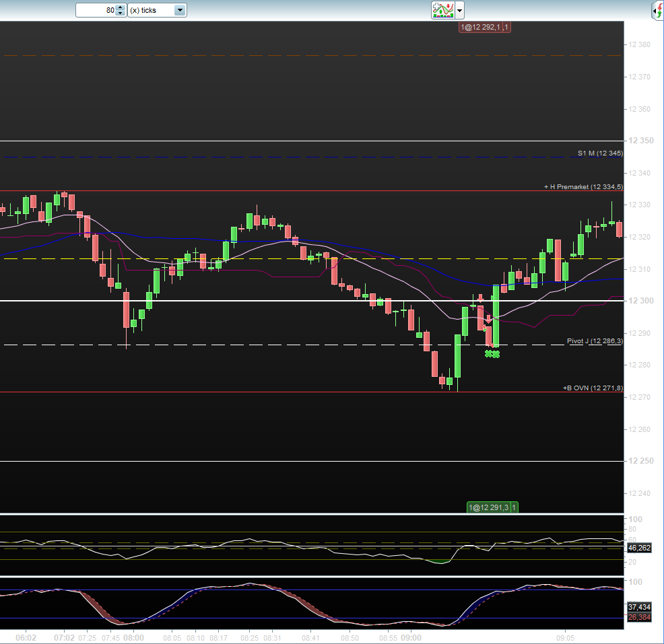664x644 pixels.
Task: Click the +B OVN (12 271,8) label
Action: click(x=593, y=388)
